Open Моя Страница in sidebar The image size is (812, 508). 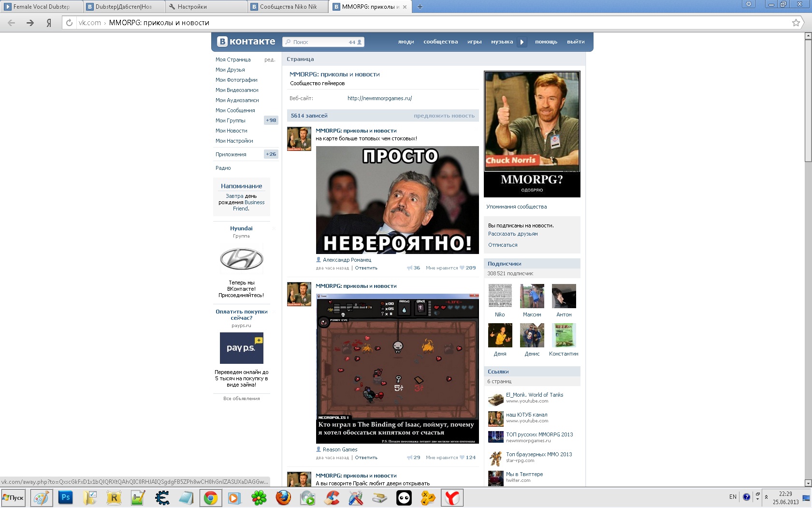tap(233, 60)
